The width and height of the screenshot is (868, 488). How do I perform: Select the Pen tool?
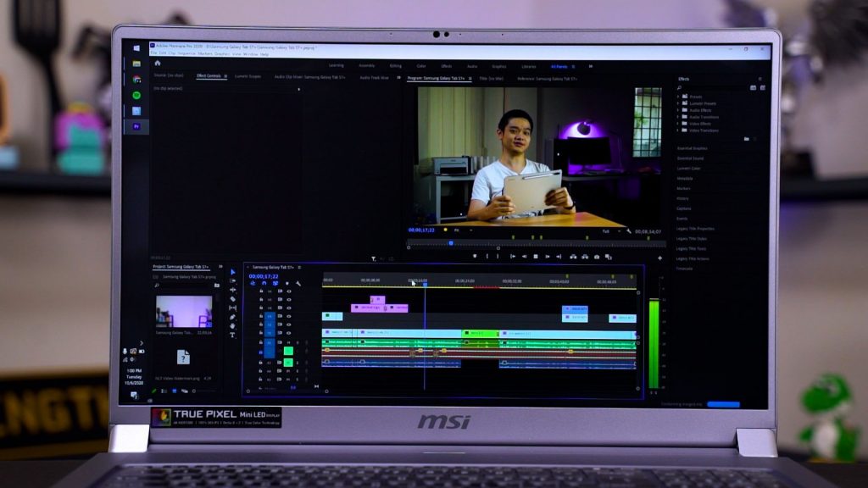point(232,317)
